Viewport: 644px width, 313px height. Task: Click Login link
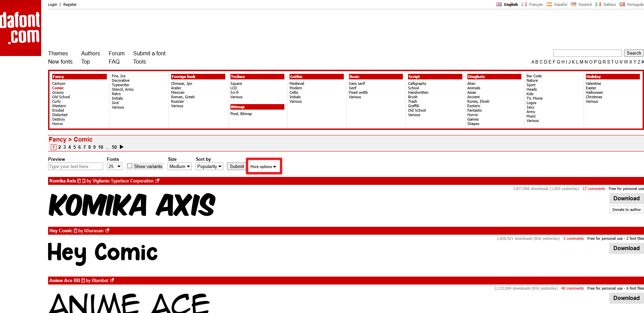click(x=53, y=4)
